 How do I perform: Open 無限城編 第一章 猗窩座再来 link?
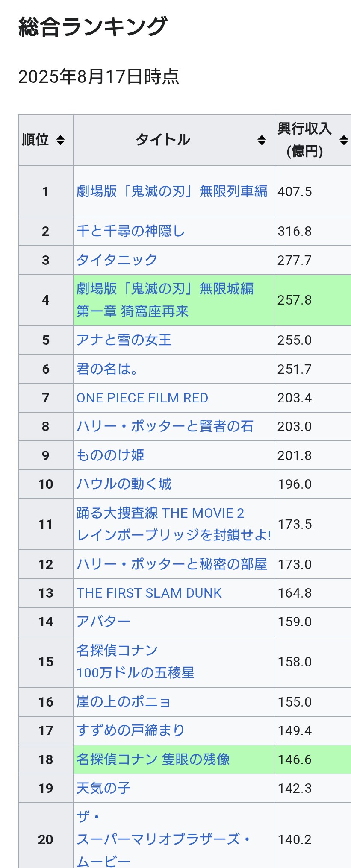tap(165, 300)
